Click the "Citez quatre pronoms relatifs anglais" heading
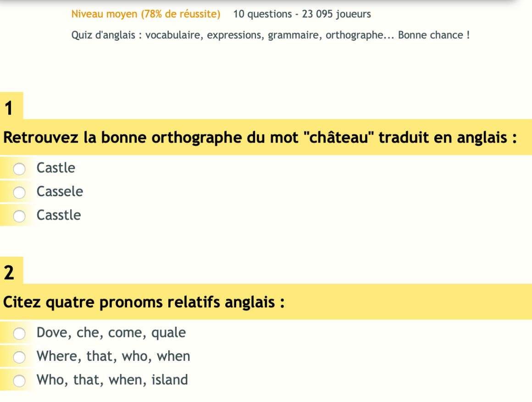This screenshot has height=402, width=532. [x=144, y=303]
